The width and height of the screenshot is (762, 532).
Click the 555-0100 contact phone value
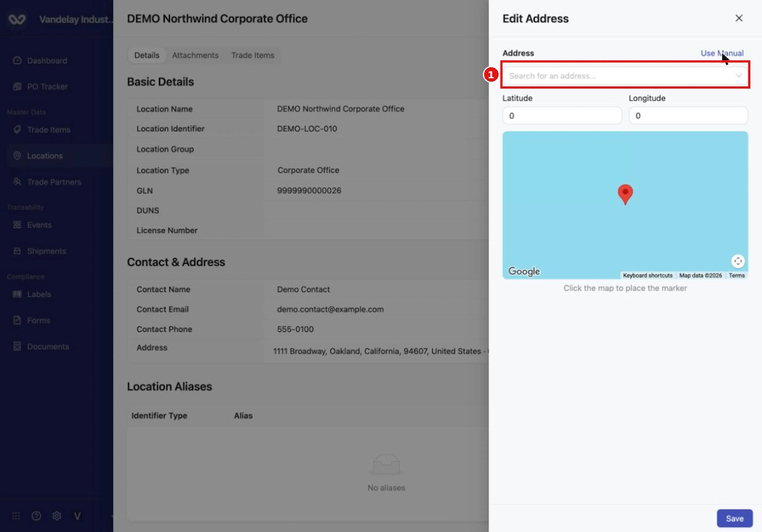[295, 329]
